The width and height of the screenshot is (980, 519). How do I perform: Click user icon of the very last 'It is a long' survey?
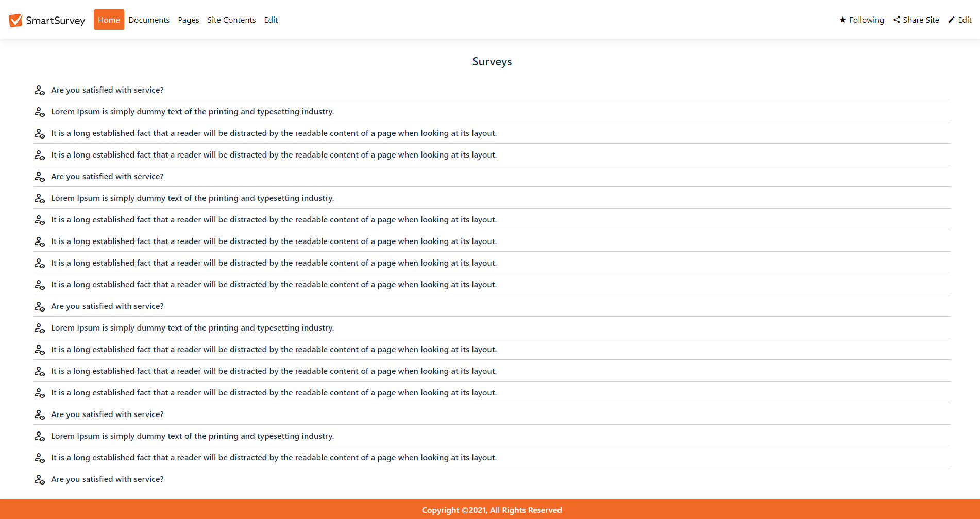point(40,458)
